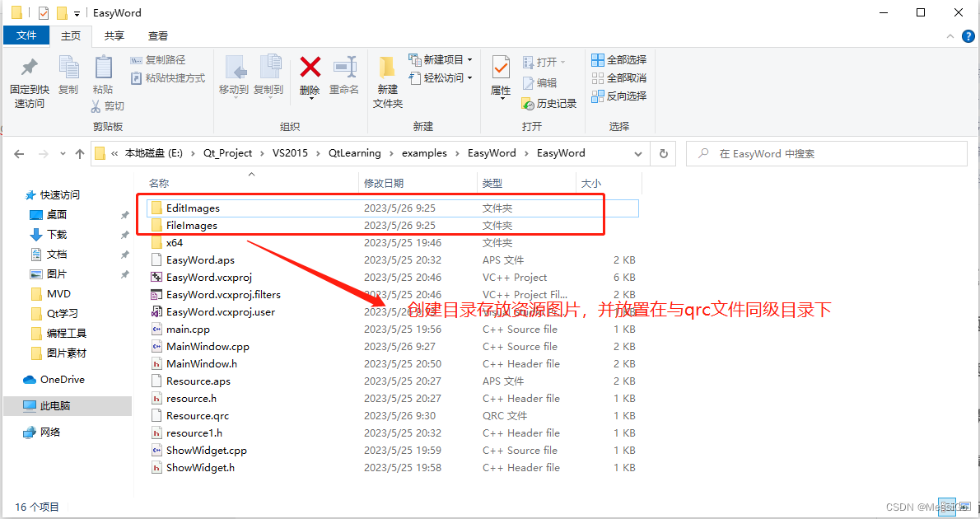
Task: Click the Rename icon
Action: tap(344, 67)
